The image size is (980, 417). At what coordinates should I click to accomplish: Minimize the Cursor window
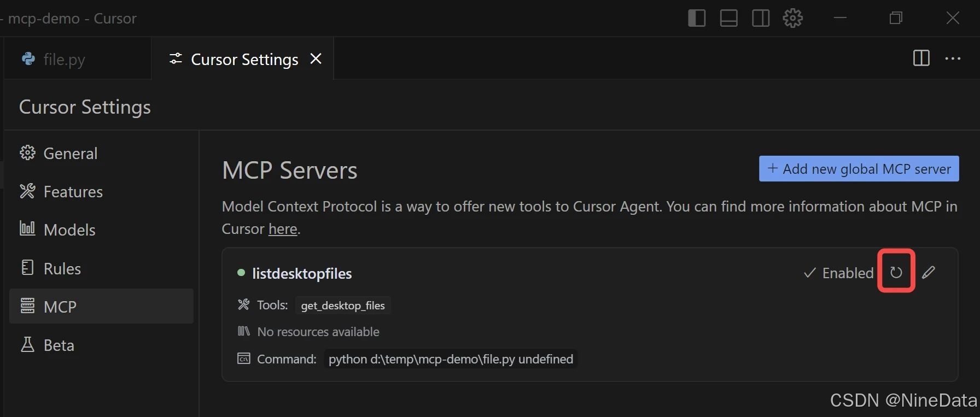pyautogui.click(x=840, y=18)
